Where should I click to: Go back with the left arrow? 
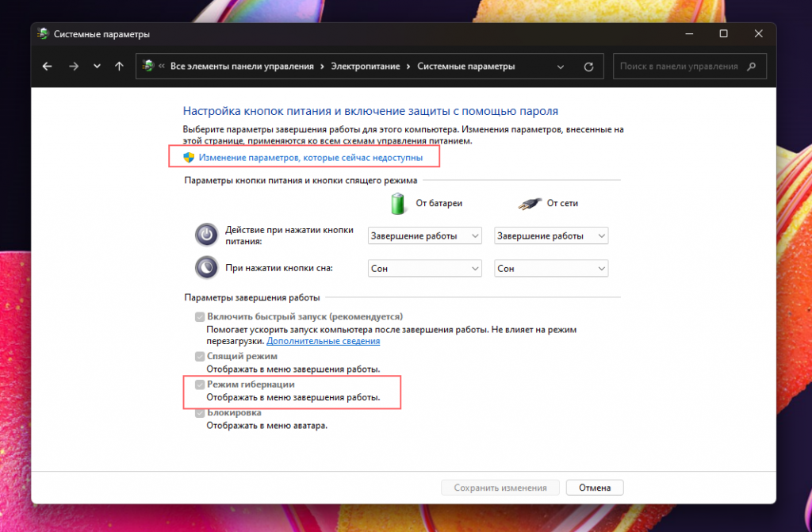[47, 67]
